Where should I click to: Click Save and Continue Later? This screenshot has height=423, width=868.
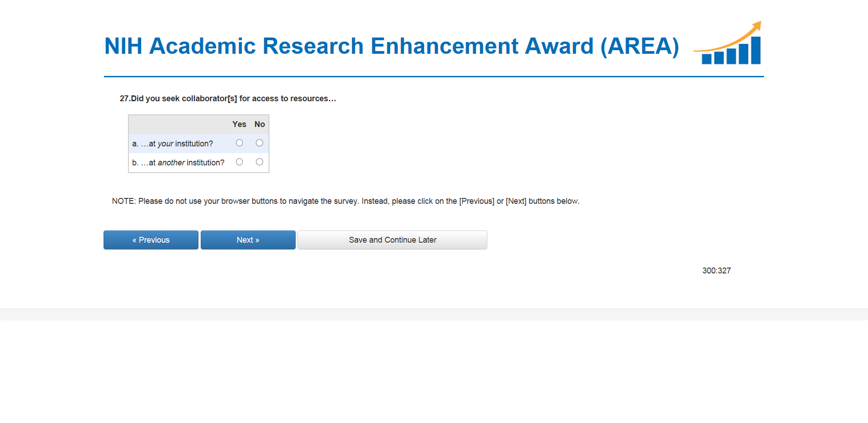392,240
